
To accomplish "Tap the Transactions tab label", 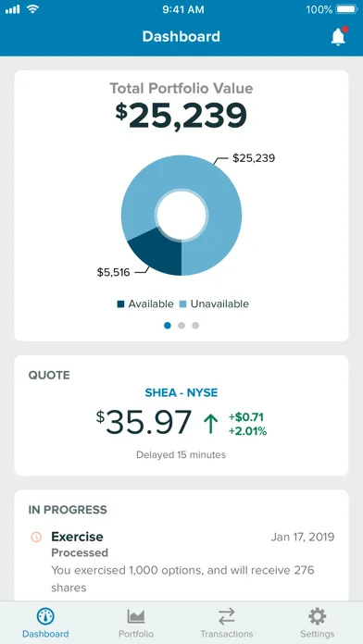I will (x=227, y=634).
